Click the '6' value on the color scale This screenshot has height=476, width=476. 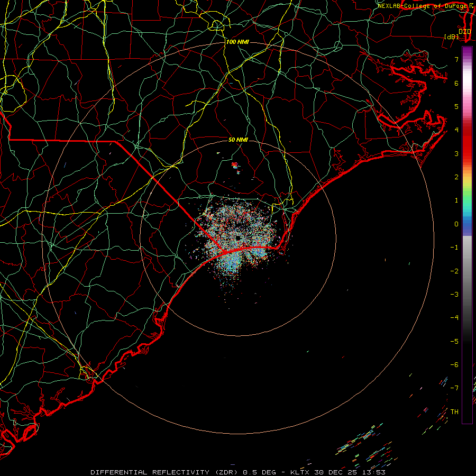pyautogui.click(x=456, y=83)
